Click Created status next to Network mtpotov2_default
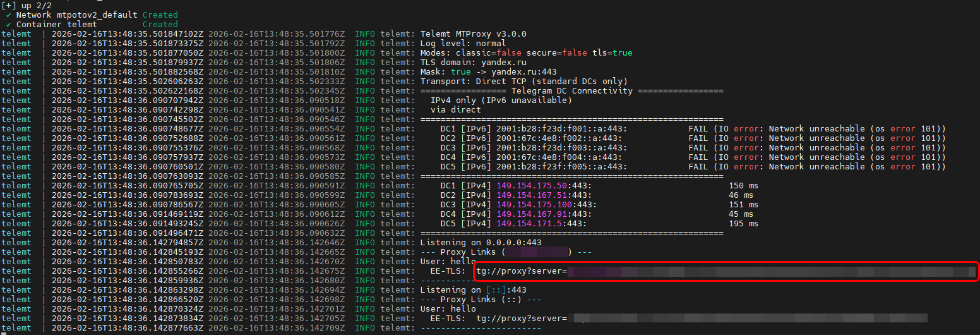 tap(160, 15)
